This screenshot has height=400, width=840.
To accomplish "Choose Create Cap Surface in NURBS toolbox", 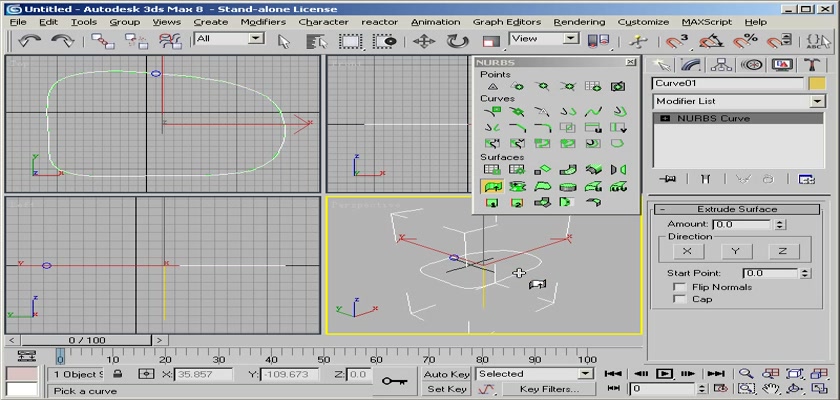I will point(567,186).
